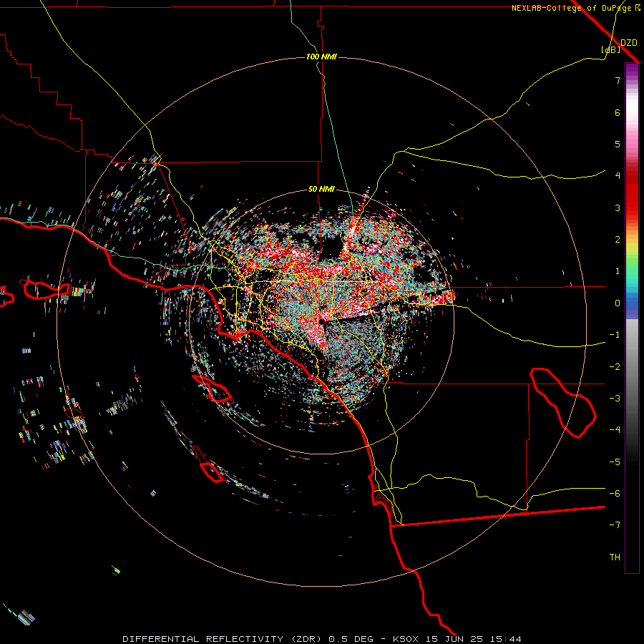Click the -5 value on color scale

pos(615,462)
